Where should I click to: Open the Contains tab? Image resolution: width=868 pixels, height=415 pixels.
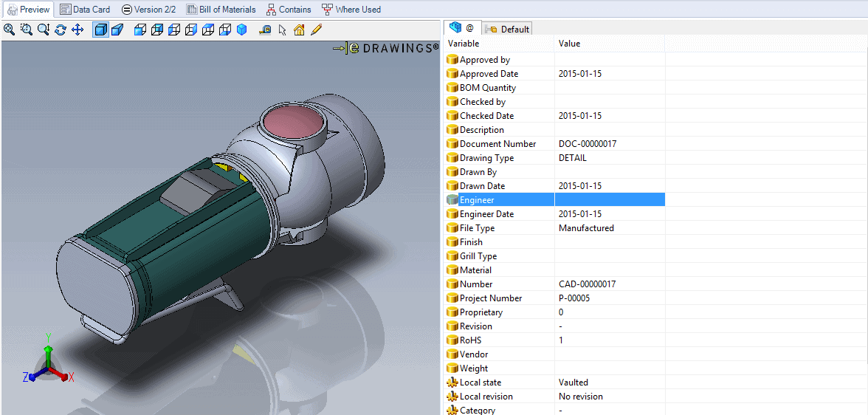tap(289, 10)
